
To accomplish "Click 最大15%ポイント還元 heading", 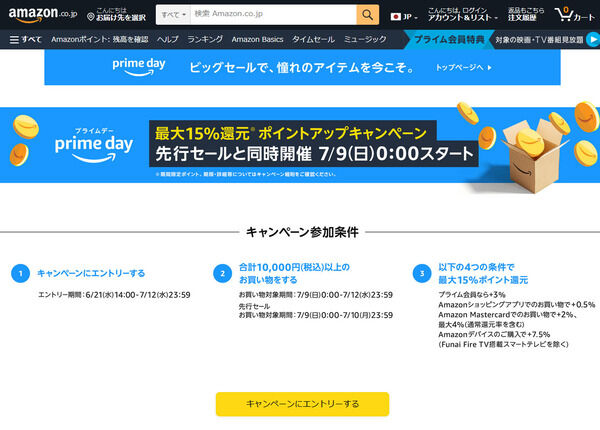I will click(x=483, y=280).
